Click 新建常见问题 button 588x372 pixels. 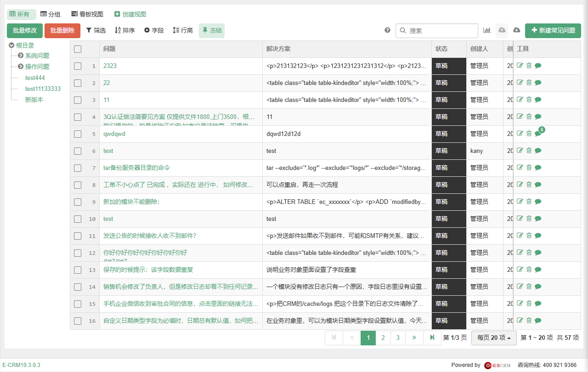pos(553,30)
